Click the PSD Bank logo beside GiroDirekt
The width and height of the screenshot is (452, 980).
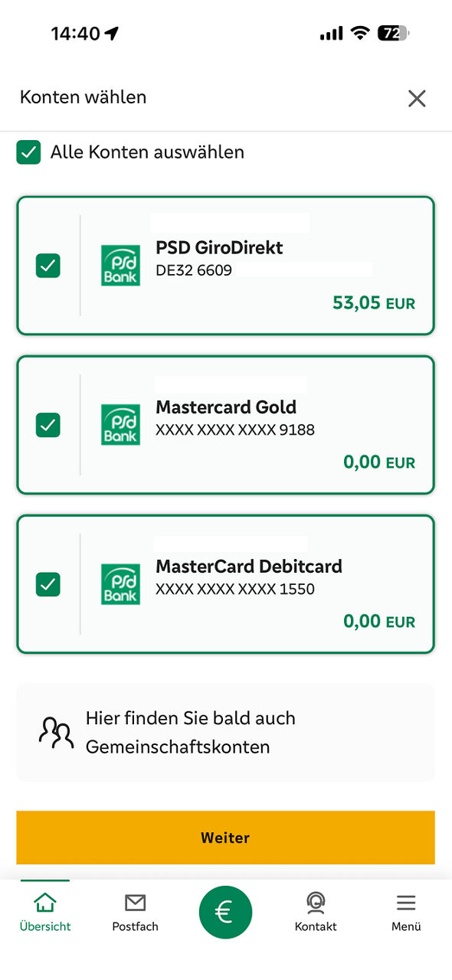(x=120, y=266)
